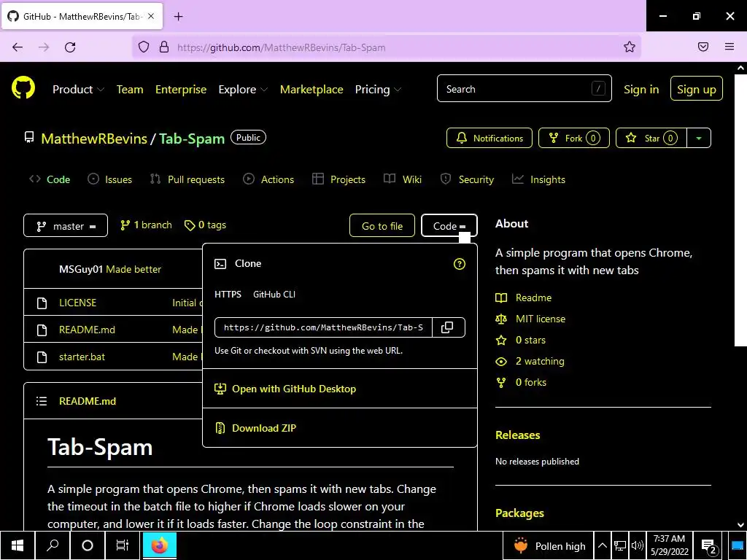Focus the GitHub Search field
The height and width of the screenshot is (560, 747).
coord(524,88)
